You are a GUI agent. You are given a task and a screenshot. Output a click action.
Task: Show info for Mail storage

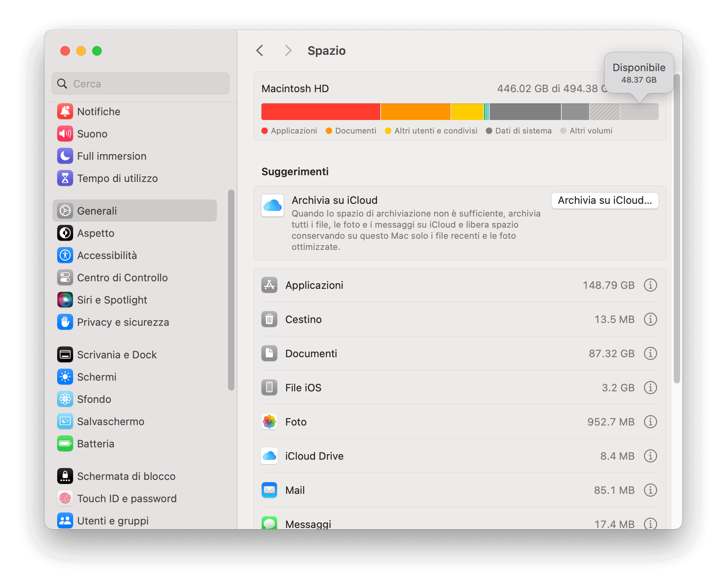pyautogui.click(x=650, y=490)
